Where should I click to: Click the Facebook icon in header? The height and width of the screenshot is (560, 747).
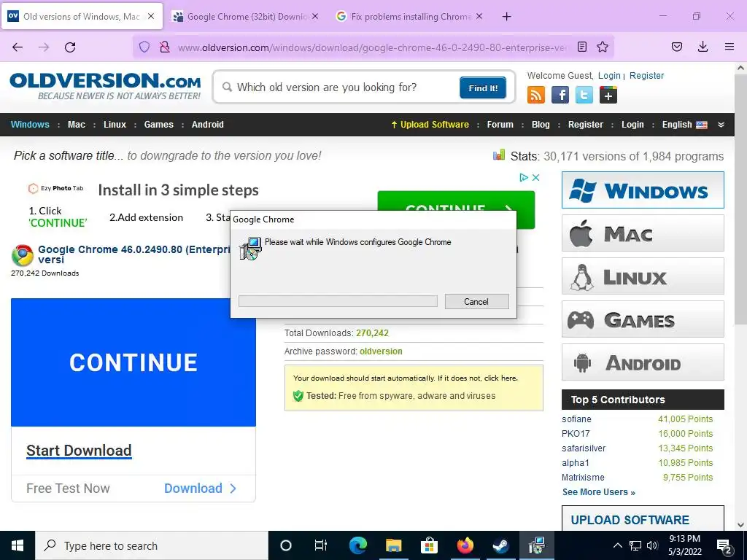[560, 95]
